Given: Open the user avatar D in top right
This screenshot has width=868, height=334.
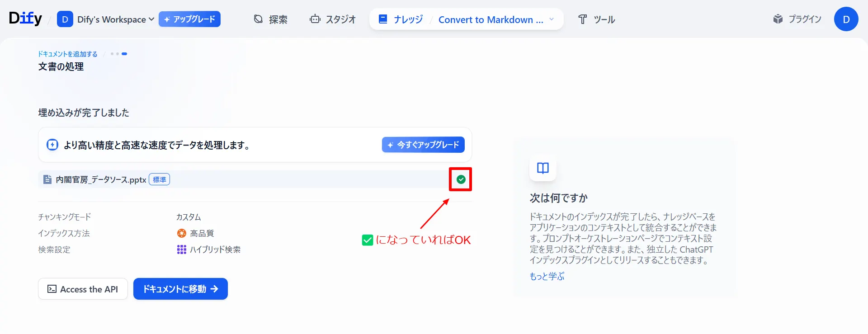Looking at the screenshot, I should point(846,19).
